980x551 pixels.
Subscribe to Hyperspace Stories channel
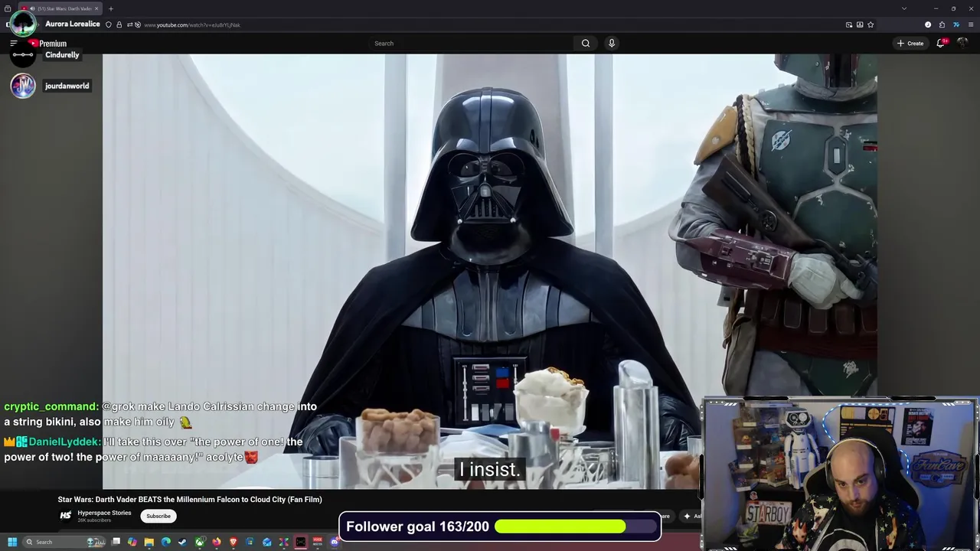pyautogui.click(x=158, y=516)
